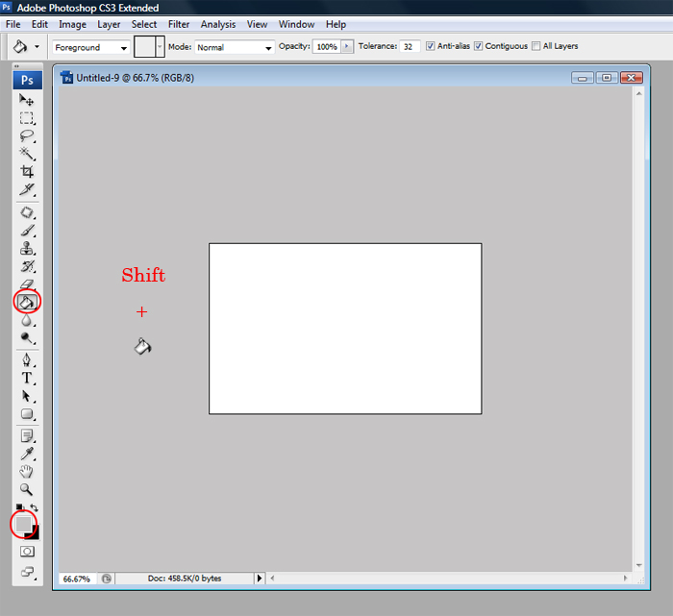Toggle Quick Mask mode button
Image resolution: width=673 pixels, height=616 pixels.
click(x=27, y=552)
